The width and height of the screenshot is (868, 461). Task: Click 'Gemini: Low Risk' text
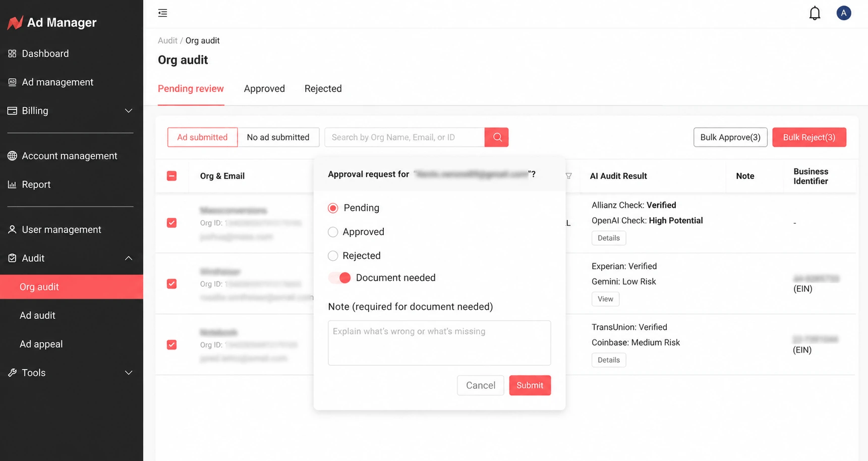pyautogui.click(x=624, y=281)
